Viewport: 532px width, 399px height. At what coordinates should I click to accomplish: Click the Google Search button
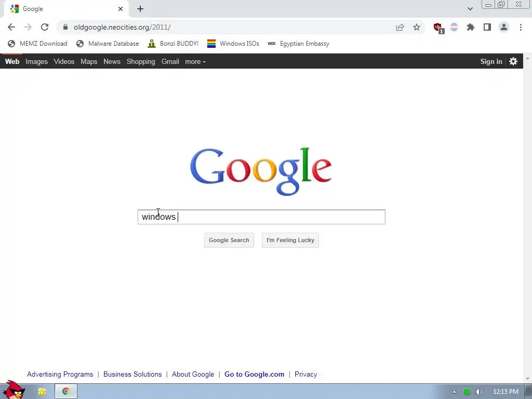pyautogui.click(x=229, y=240)
